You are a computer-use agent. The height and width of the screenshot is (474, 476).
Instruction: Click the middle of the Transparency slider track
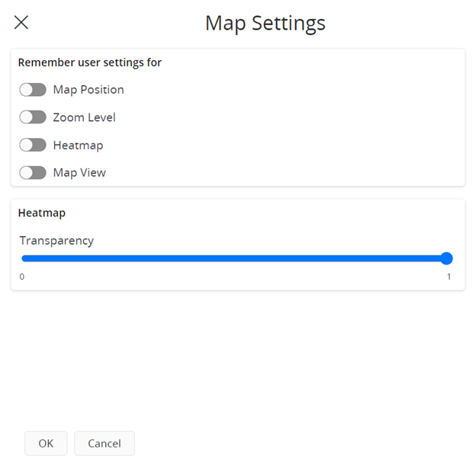point(234,258)
